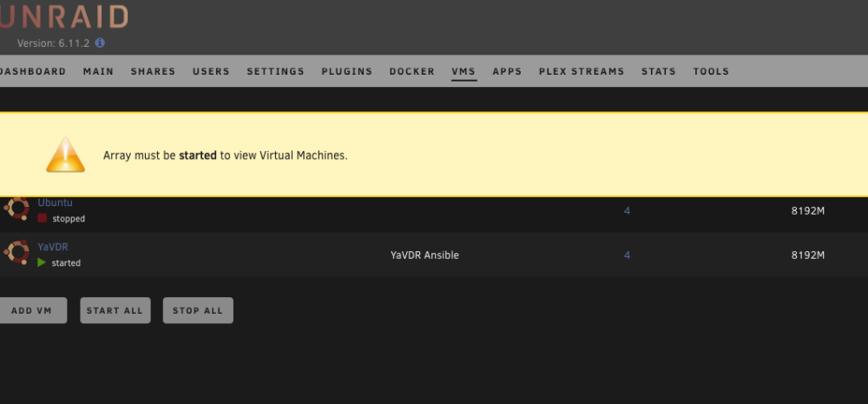Open the Settings tab

[276, 71]
